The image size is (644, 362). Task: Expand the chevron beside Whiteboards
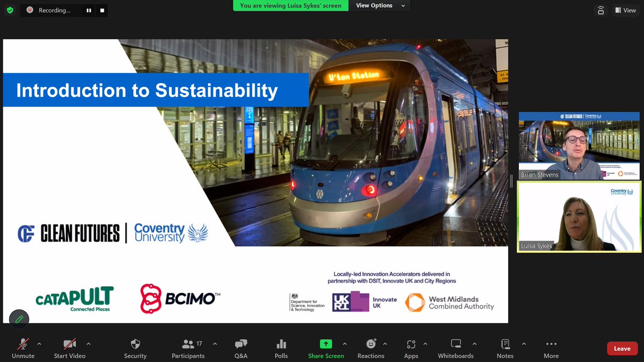(x=474, y=344)
